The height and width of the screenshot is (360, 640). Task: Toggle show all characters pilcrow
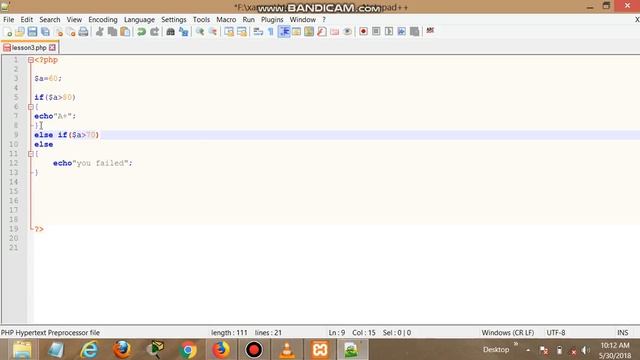click(x=271, y=32)
